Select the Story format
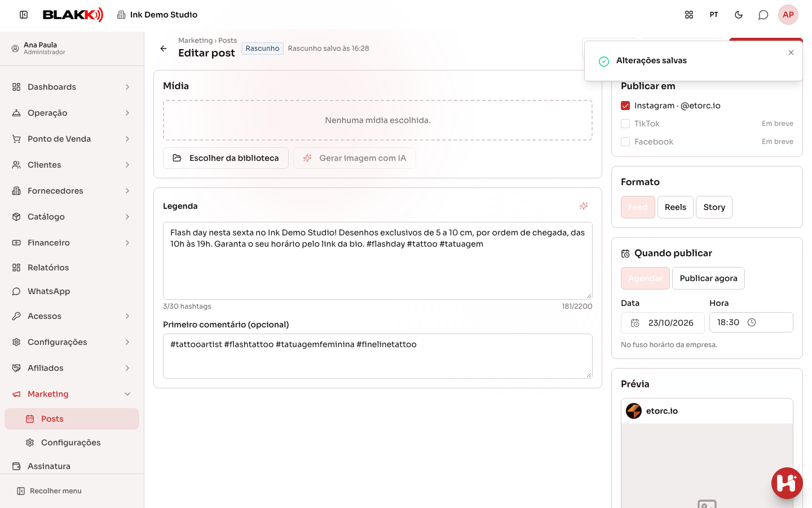The width and height of the screenshot is (812, 508). pyautogui.click(x=714, y=207)
